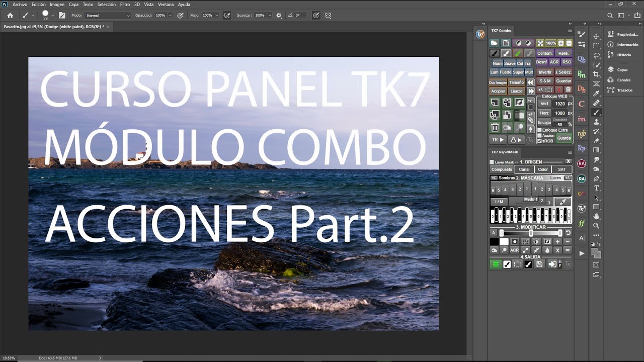Click the open folder icon in TK7 Combo

[x=494, y=43]
